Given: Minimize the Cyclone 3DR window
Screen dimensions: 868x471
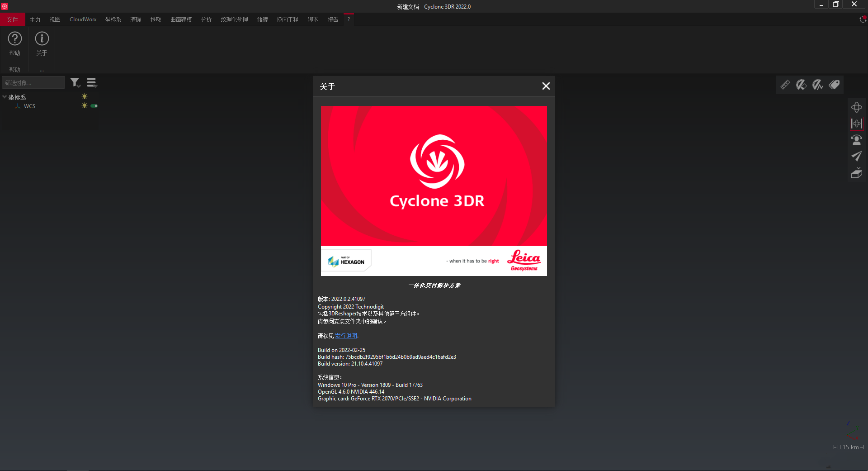Looking at the screenshot, I should (821, 5).
